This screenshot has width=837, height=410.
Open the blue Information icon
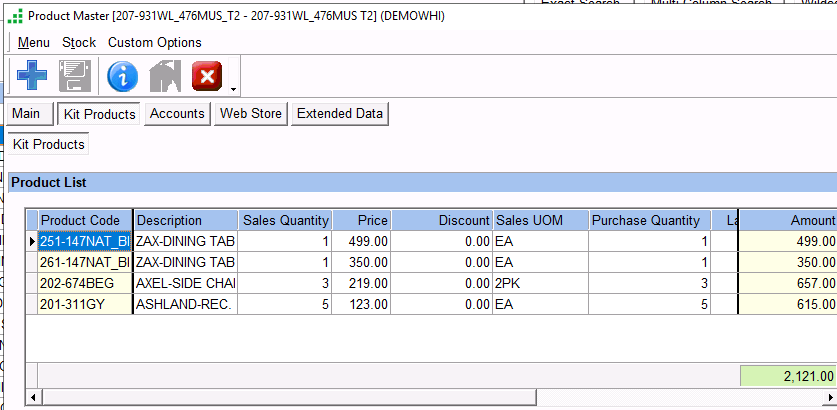(x=122, y=76)
